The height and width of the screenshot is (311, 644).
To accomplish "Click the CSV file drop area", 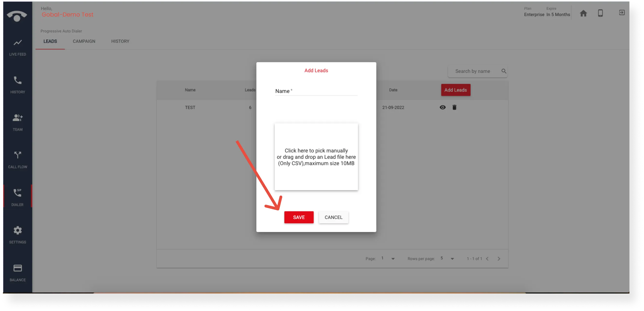I will [x=316, y=157].
